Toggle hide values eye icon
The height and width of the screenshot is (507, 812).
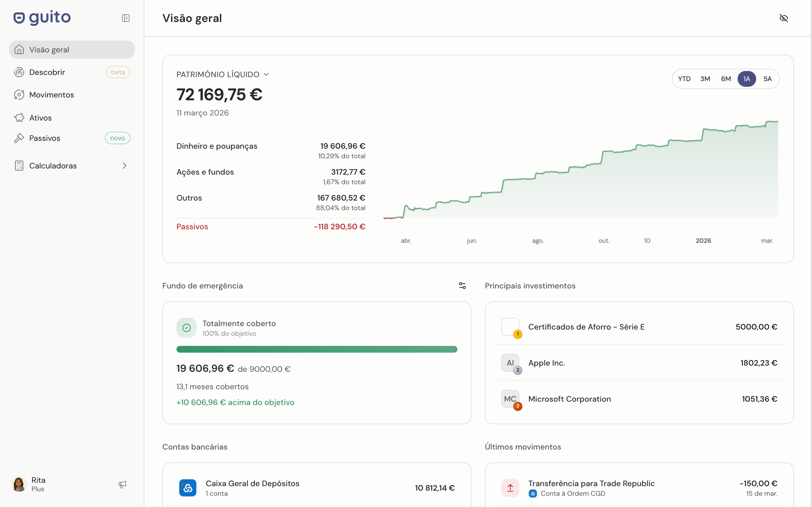[784, 18]
